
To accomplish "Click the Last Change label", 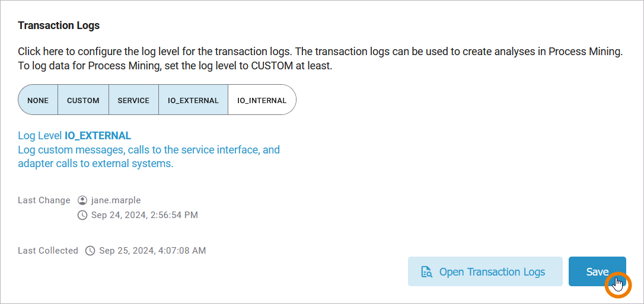I will point(44,200).
